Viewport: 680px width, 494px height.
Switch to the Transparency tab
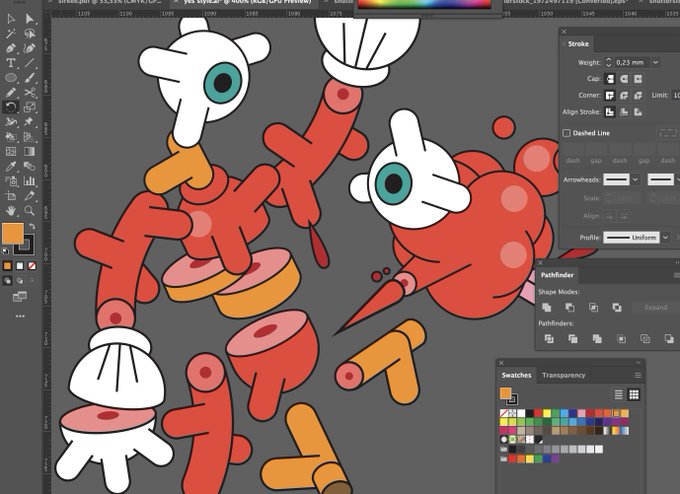(x=563, y=375)
